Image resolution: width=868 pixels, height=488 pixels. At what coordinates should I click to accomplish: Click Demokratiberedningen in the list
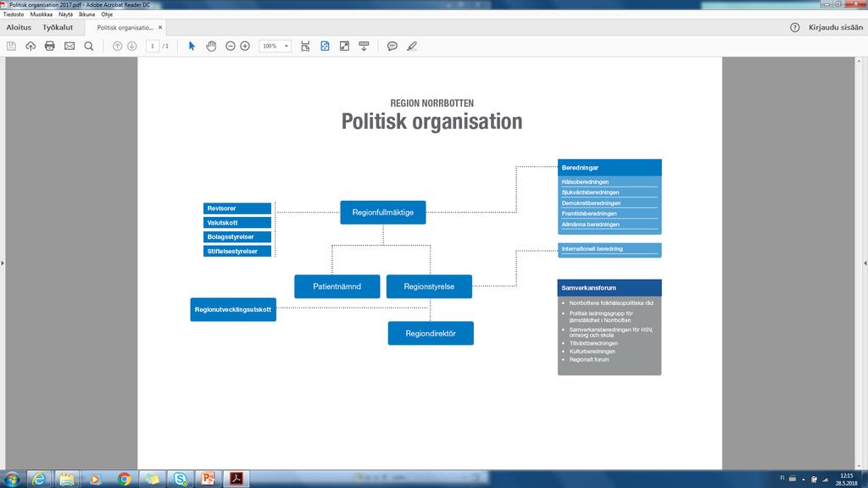tap(591, 203)
